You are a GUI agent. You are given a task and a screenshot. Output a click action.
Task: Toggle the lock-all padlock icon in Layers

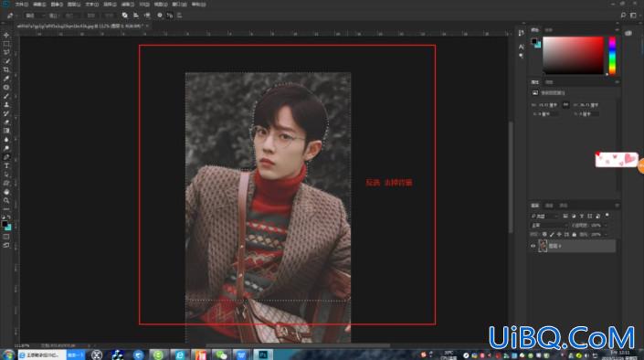click(x=575, y=235)
